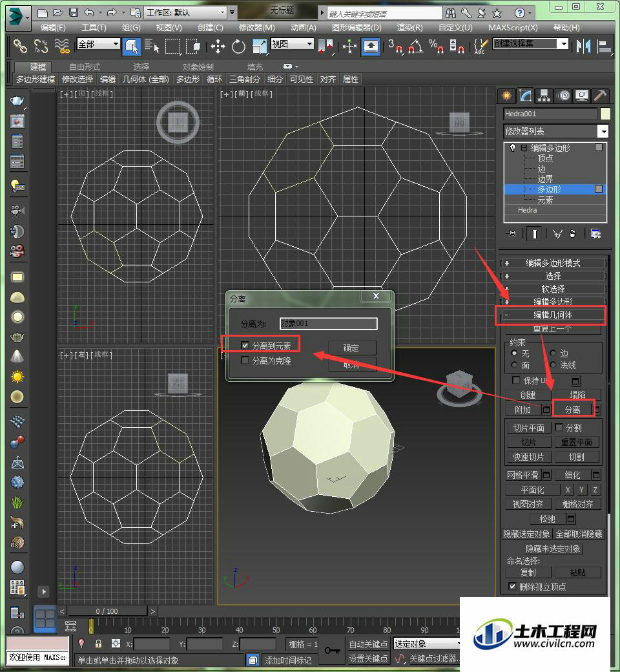Click Show End Result toggle icon

pyautogui.click(x=534, y=233)
